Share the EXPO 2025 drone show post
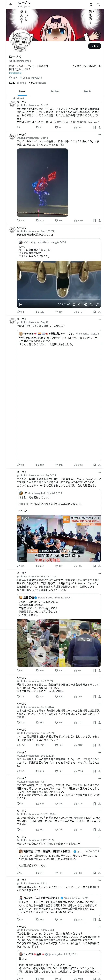 point(100,220)
